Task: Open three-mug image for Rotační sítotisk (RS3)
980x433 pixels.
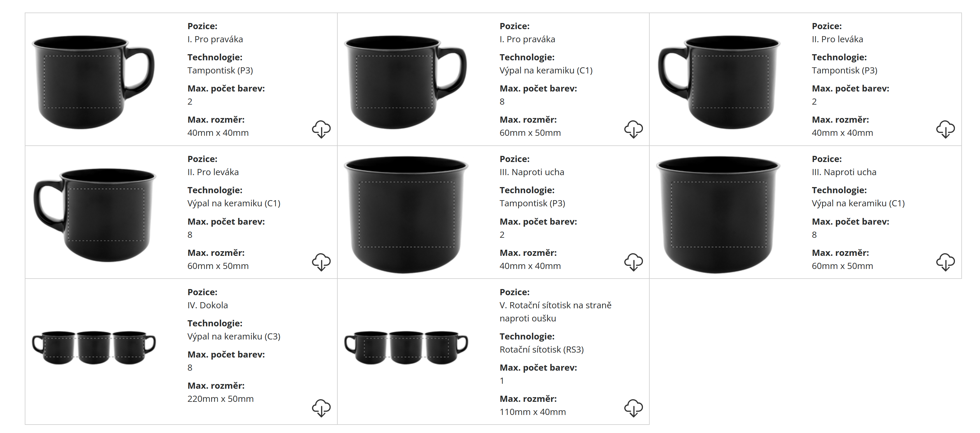Action: [406, 347]
